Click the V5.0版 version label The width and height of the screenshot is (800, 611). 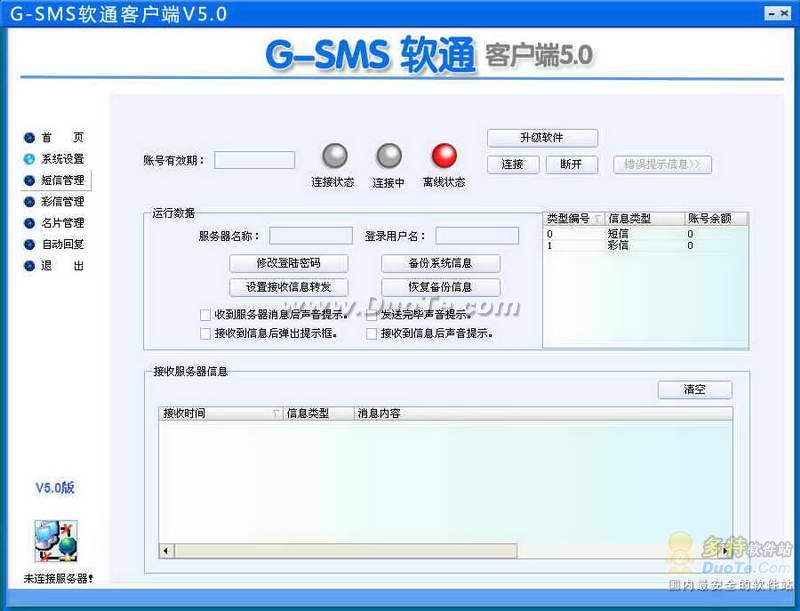pos(55,488)
